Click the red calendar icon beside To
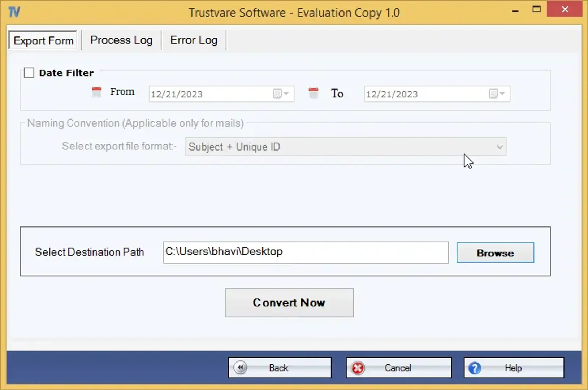 click(314, 93)
